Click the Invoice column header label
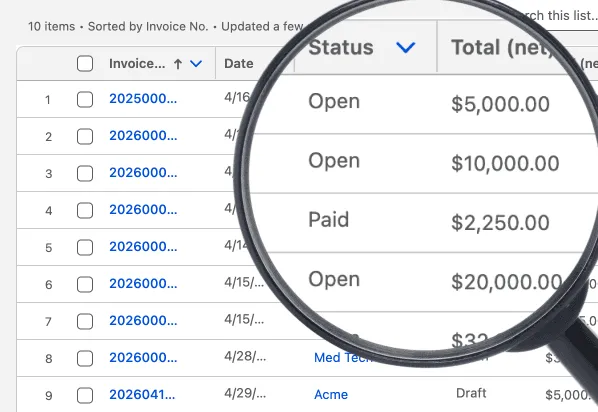 [137, 63]
